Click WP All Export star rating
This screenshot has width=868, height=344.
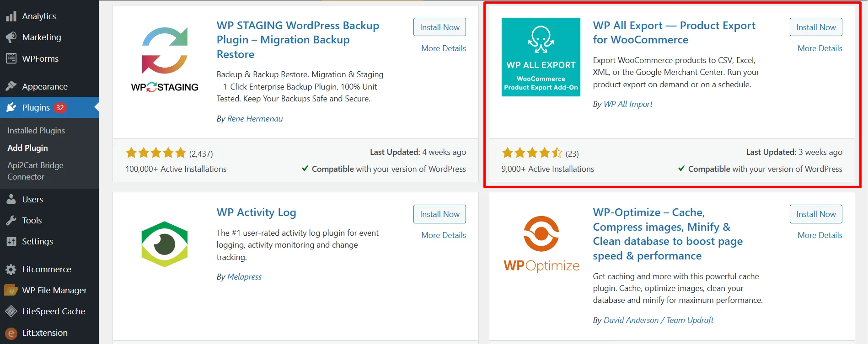[x=532, y=153]
